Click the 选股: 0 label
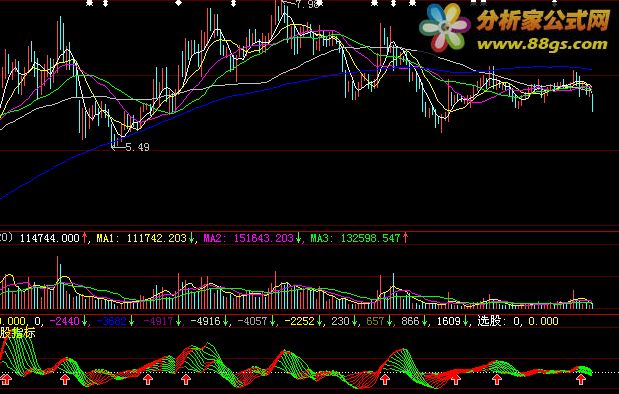The height and width of the screenshot is (394, 619). point(499,321)
